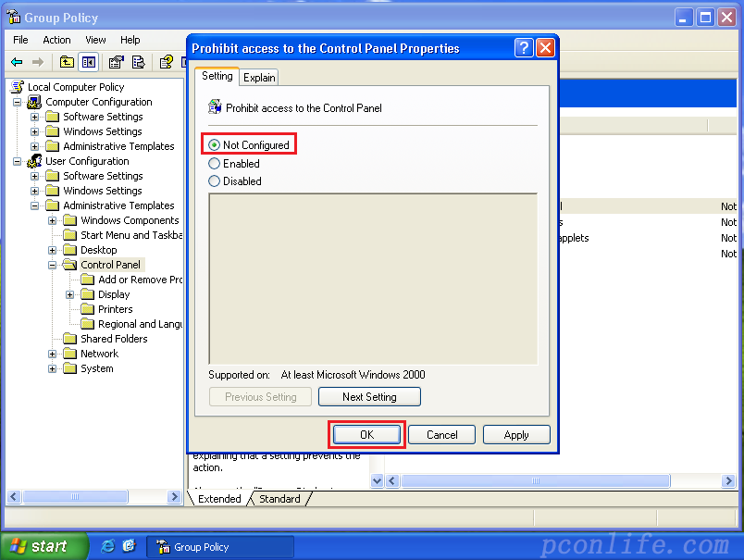
Task: Expand the Windows Components tree node
Action: click(53, 220)
